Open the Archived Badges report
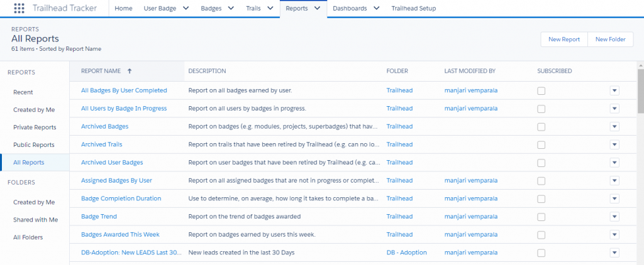 point(105,127)
